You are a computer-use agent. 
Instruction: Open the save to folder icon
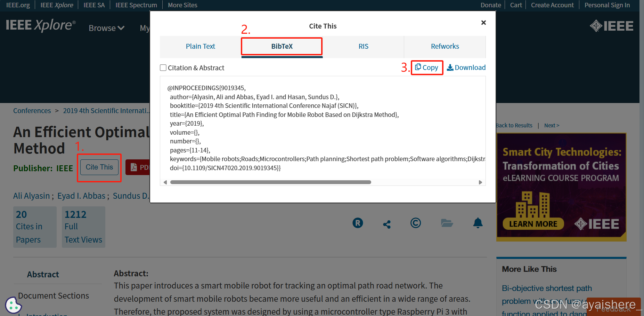pos(447,223)
